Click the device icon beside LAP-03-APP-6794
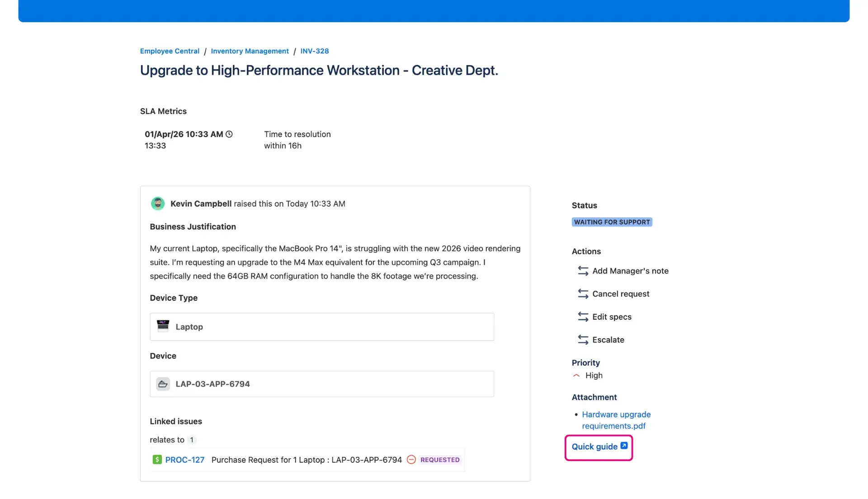Screen dimensions: 868x499 pyautogui.click(x=163, y=384)
